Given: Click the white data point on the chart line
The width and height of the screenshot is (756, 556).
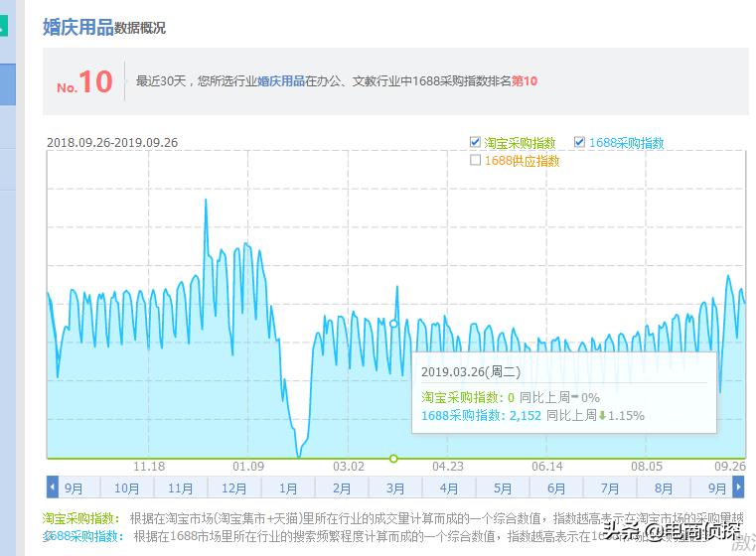Looking at the screenshot, I should [x=394, y=324].
